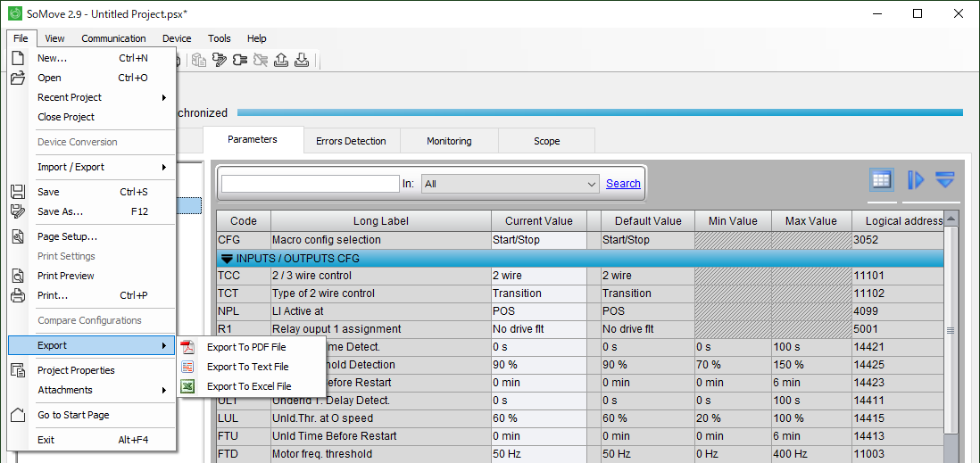Click the greyed disconnect plug toolbar icon
Screen dimensions: 980x463
click(261, 60)
